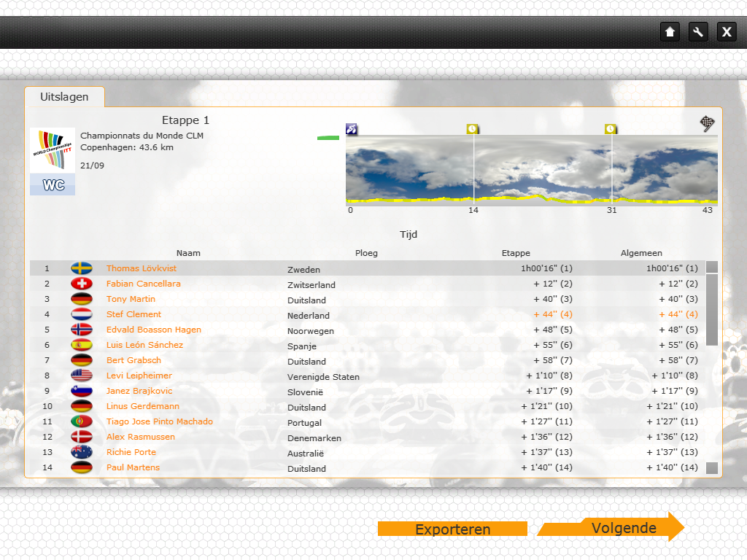The image size is (747, 560).
Task: Click the home icon in top bar
Action: pos(670,31)
